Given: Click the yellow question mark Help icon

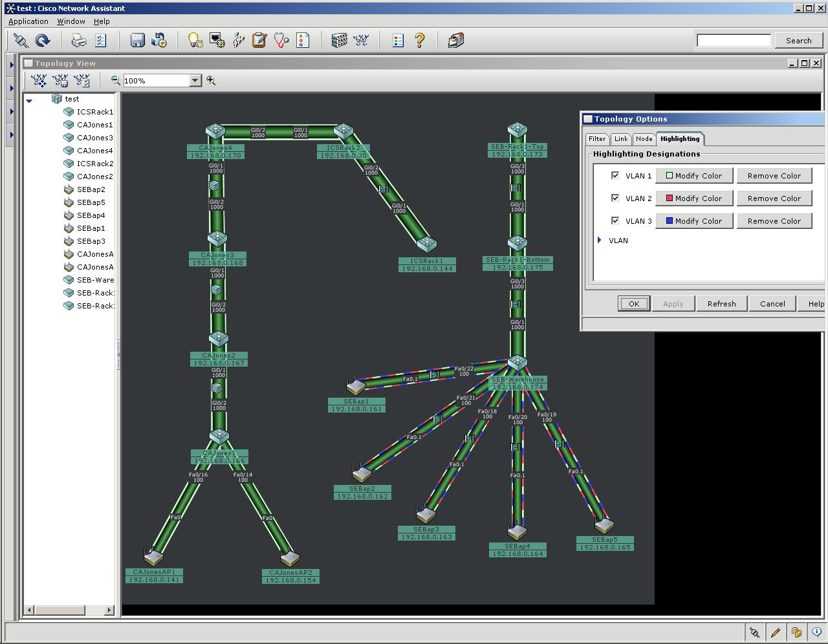Looking at the screenshot, I should click(x=419, y=41).
